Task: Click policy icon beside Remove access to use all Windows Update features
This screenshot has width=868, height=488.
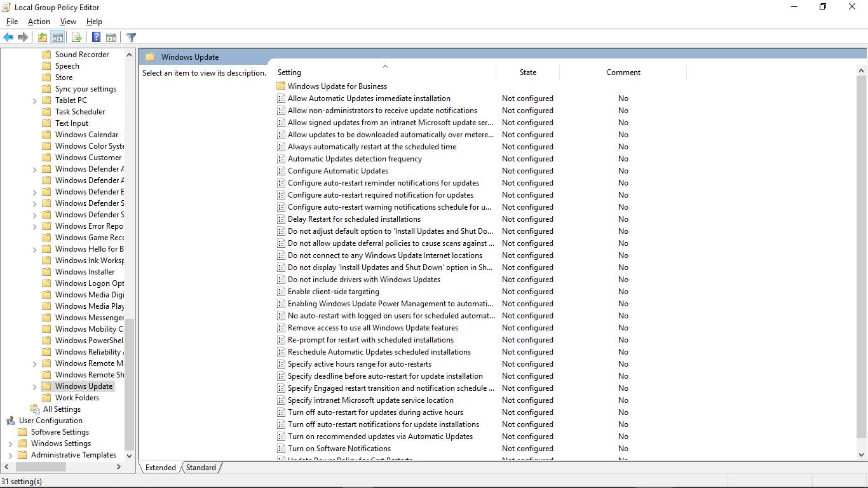Action: click(281, 328)
